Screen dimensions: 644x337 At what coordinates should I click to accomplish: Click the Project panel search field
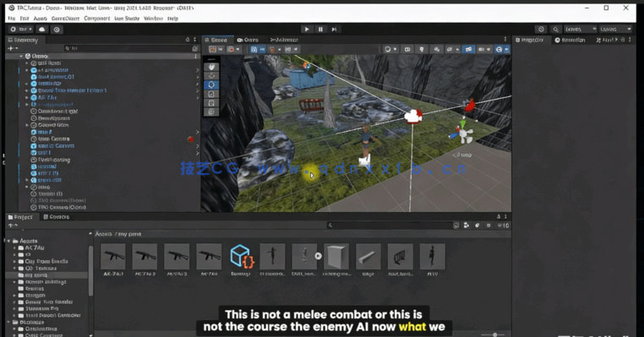point(390,226)
